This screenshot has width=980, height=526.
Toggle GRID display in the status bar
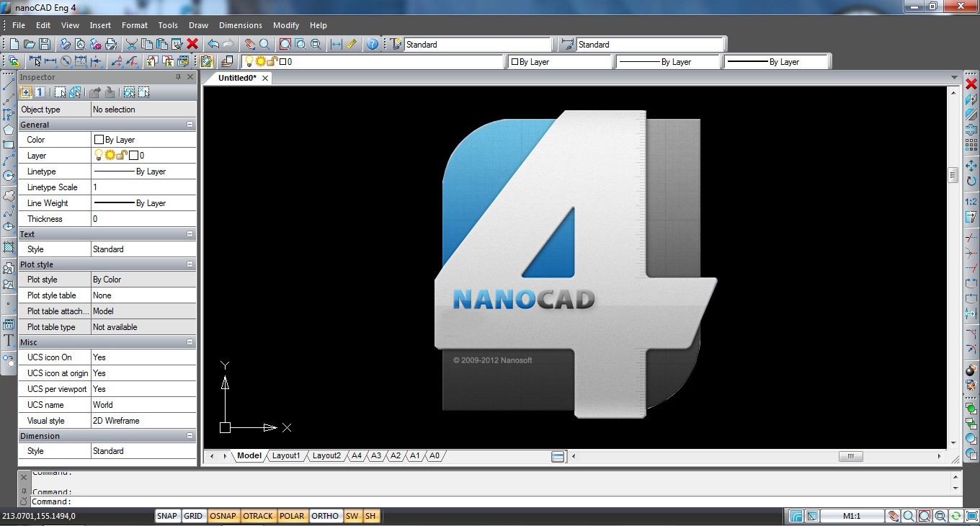pyautogui.click(x=193, y=516)
